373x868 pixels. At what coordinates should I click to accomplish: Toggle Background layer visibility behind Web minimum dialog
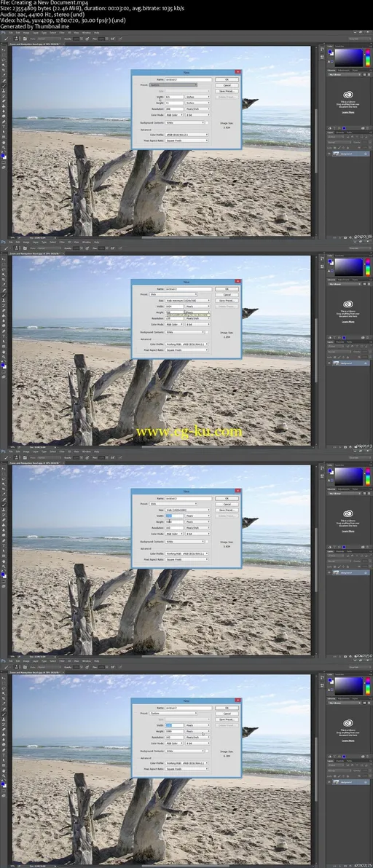point(329,363)
